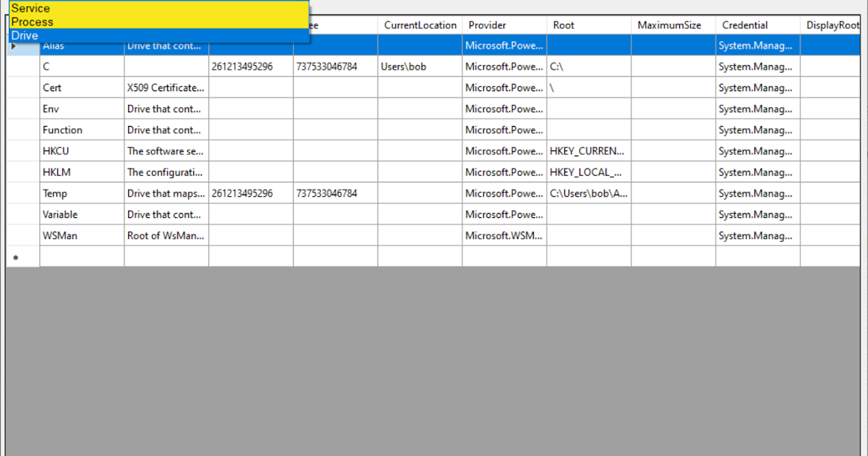Click the row header beside the Env row
The image size is (868, 456).
point(22,109)
